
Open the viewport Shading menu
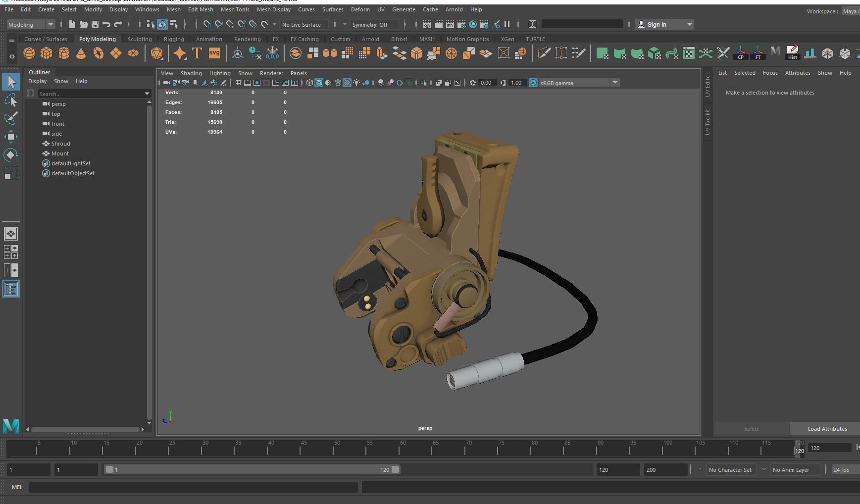click(x=191, y=73)
